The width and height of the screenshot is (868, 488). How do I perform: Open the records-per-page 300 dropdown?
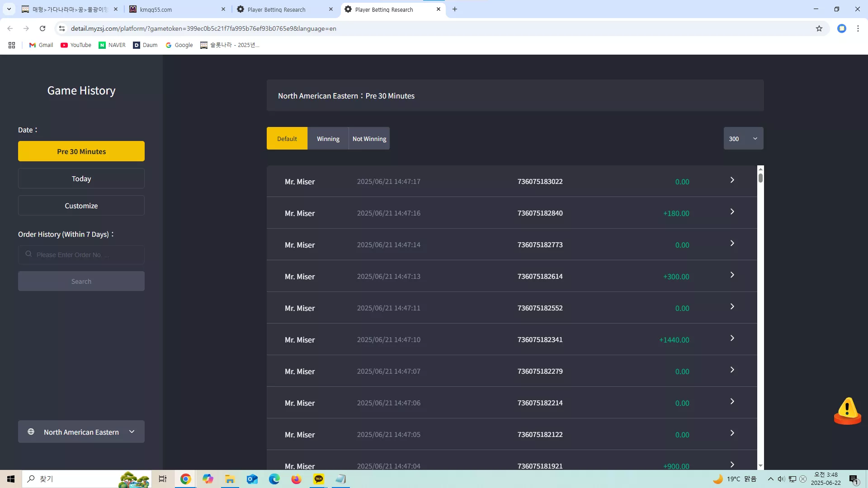(743, 138)
